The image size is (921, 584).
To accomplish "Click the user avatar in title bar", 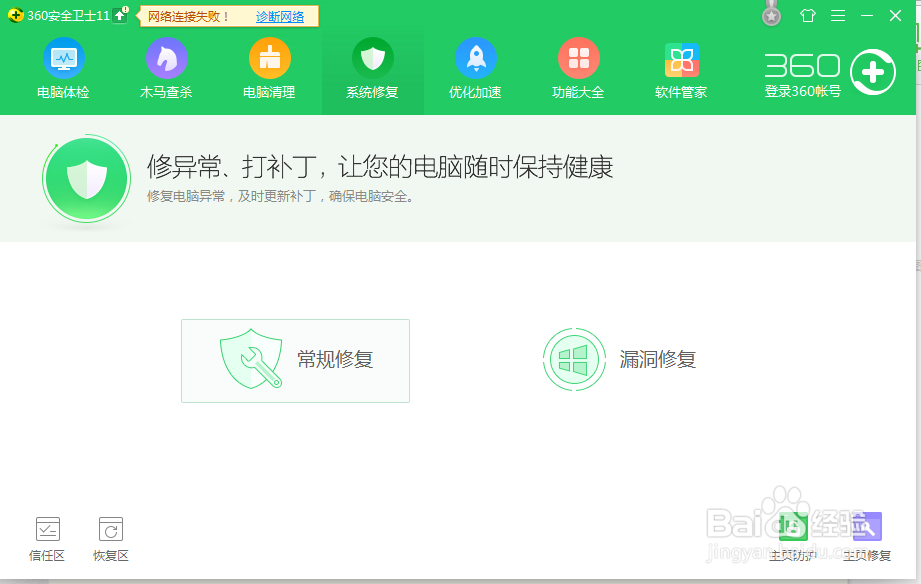I will pos(771,15).
